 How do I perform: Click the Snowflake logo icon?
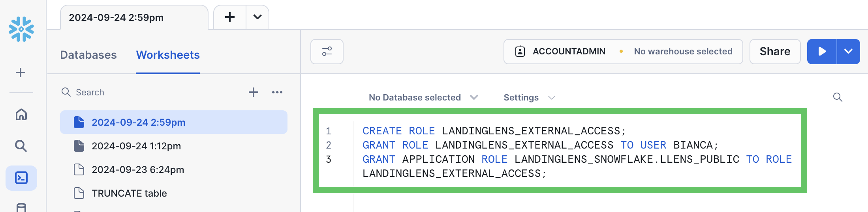tap(21, 29)
